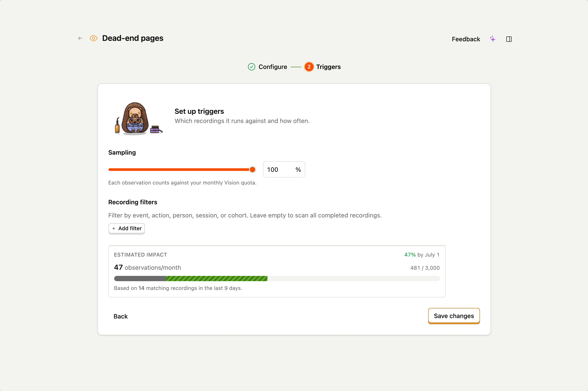Open the purple sparkle AI assistant icon

[x=492, y=39]
